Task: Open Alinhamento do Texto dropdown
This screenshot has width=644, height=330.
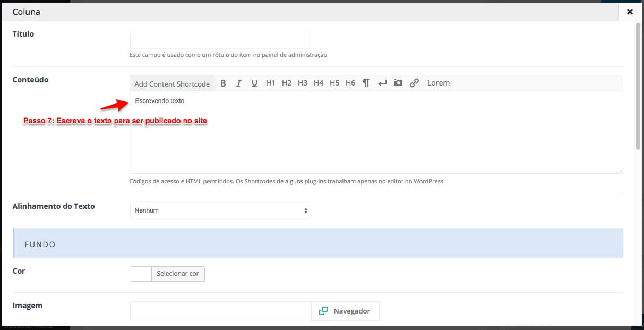Action: coord(220,210)
